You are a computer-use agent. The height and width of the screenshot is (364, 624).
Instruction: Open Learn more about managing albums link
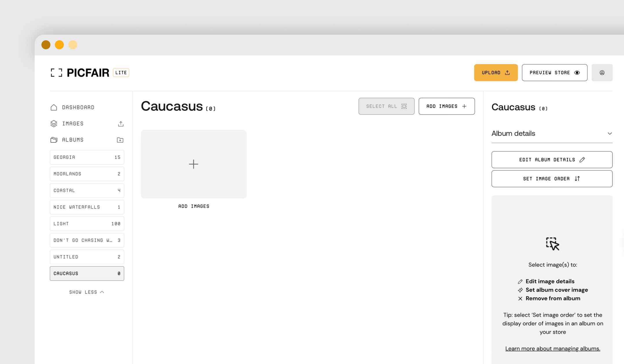tap(552, 348)
